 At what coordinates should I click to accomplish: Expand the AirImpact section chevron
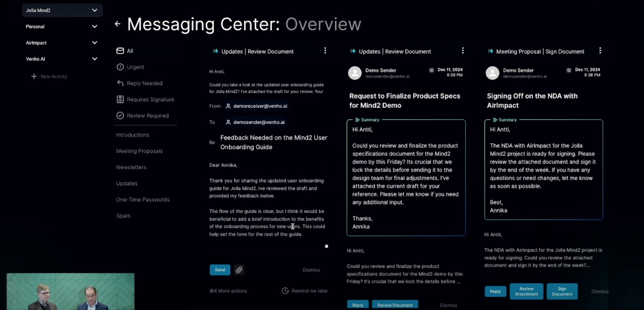[x=95, y=43]
